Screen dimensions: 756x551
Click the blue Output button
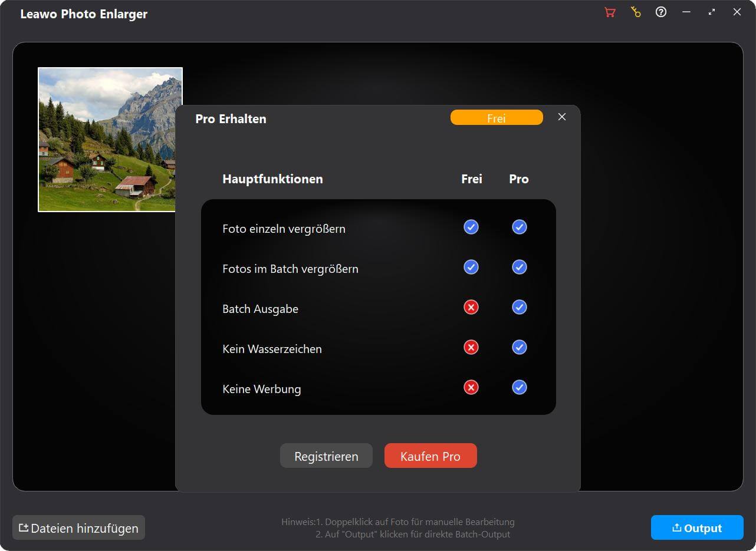pyautogui.click(x=697, y=528)
